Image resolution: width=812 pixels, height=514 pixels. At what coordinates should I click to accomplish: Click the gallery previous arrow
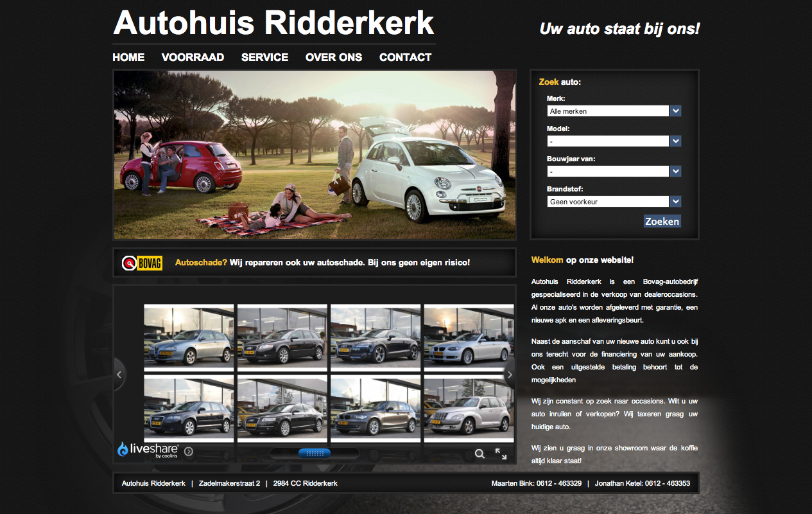[119, 375]
